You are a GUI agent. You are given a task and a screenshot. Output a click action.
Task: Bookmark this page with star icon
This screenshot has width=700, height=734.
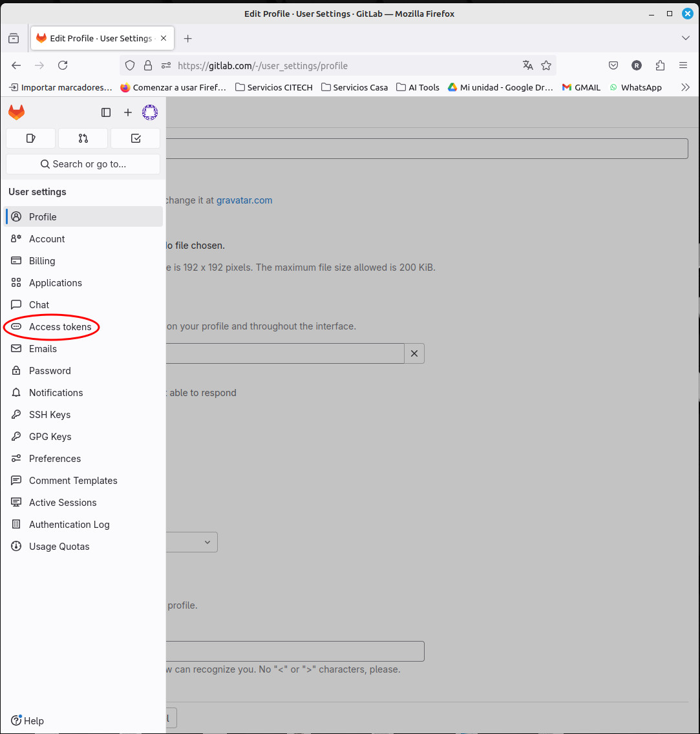coord(546,65)
